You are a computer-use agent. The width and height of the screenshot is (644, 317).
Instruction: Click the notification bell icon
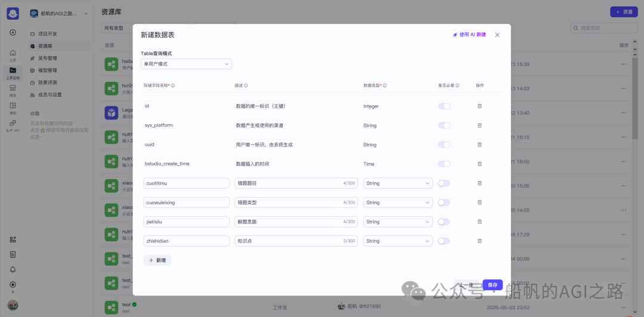point(13,269)
